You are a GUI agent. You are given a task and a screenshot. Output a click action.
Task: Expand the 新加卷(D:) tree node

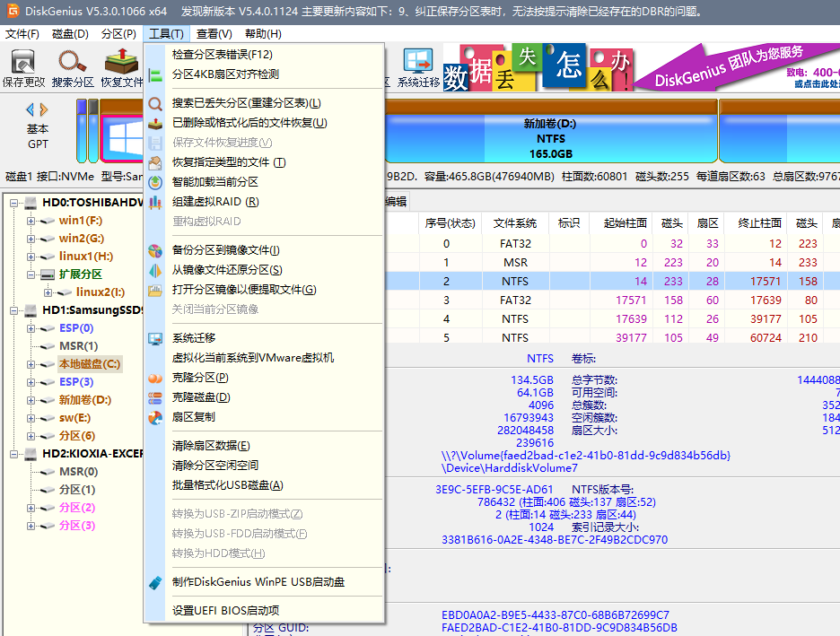click(31, 400)
